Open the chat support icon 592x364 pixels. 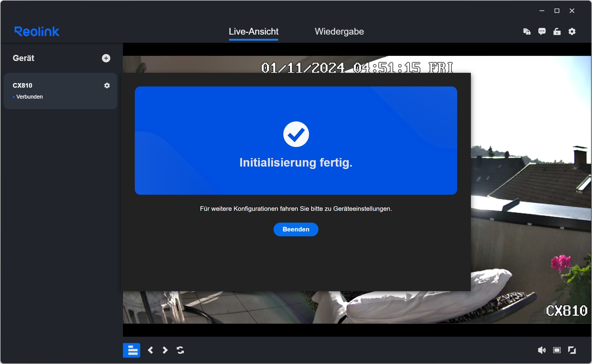(x=542, y=32)
